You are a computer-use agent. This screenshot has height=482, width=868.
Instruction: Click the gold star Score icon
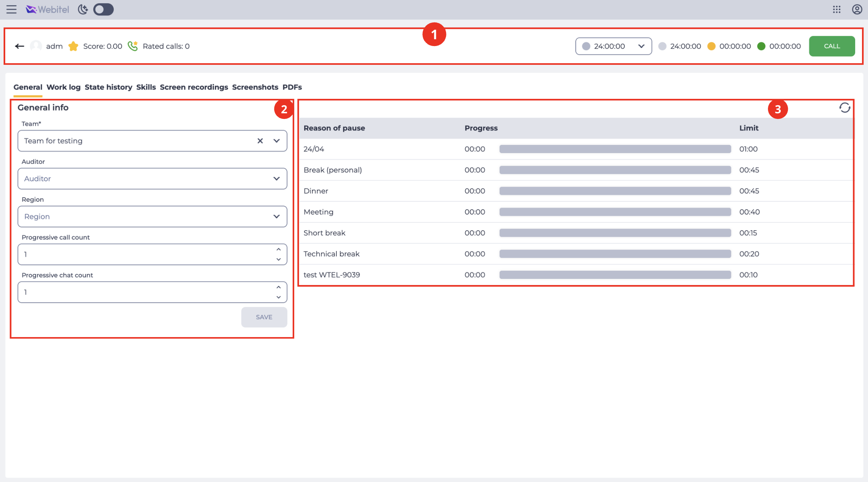point(73,46)
